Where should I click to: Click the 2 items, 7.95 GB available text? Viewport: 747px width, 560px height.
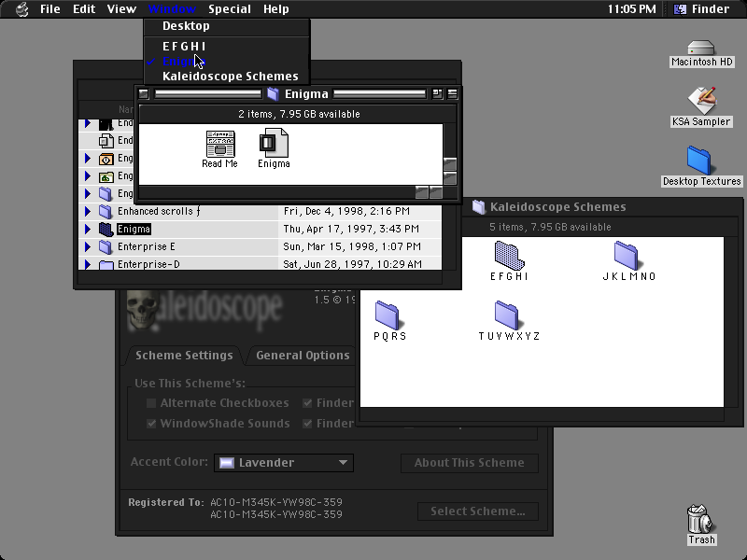coord(299,114)
